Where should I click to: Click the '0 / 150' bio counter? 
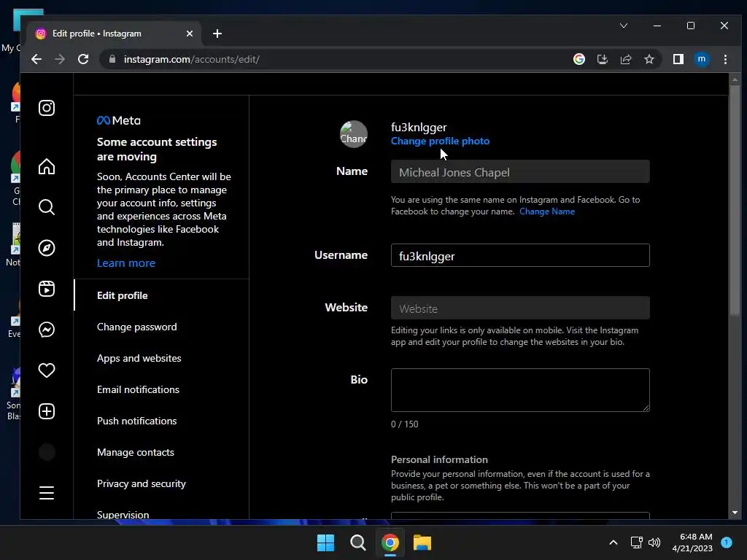point(404,424)
